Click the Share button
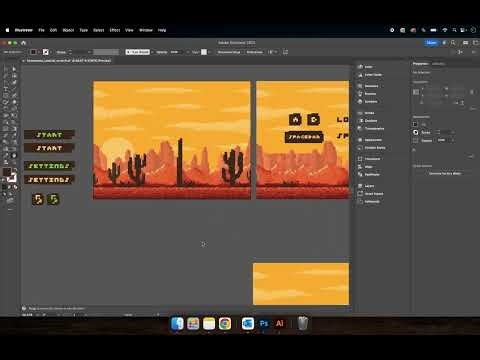This screenshot has height=360, width=480. point(431,43)
